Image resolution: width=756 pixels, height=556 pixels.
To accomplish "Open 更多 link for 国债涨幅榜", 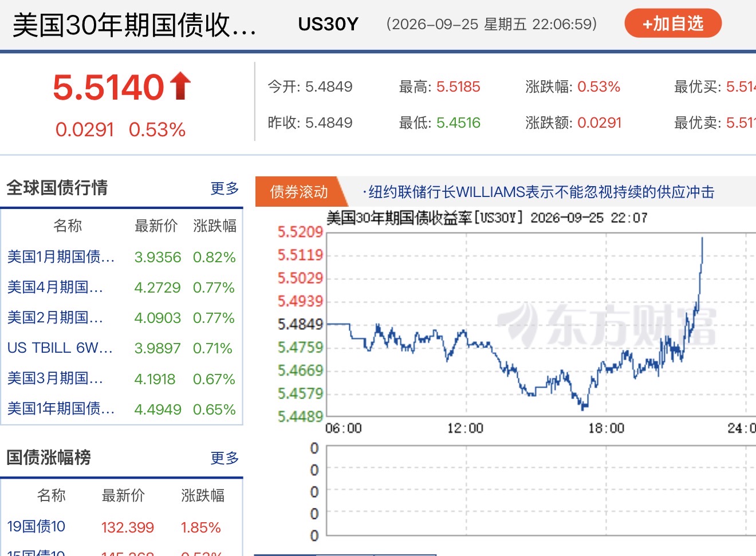I will (225, 458).
